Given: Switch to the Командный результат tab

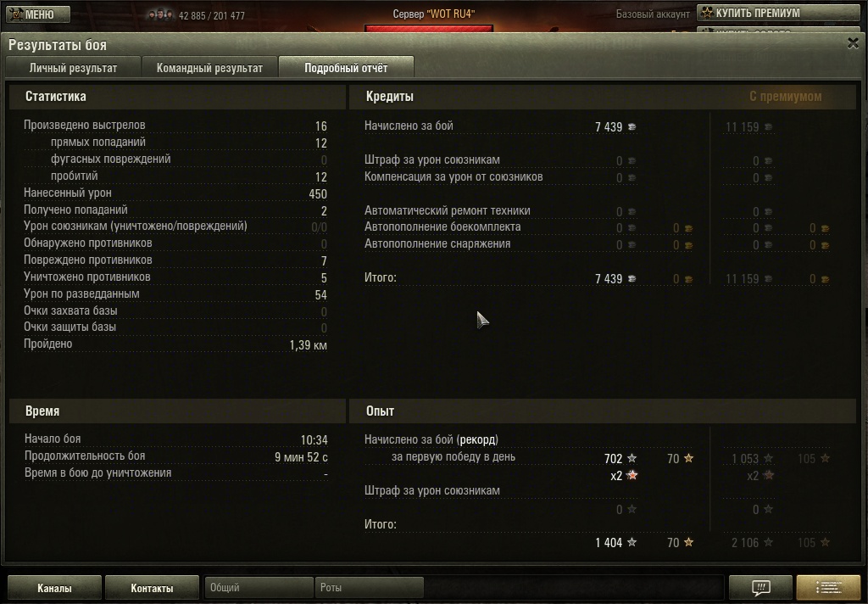Looking at the screenshot, I should [x=209, y=68].
